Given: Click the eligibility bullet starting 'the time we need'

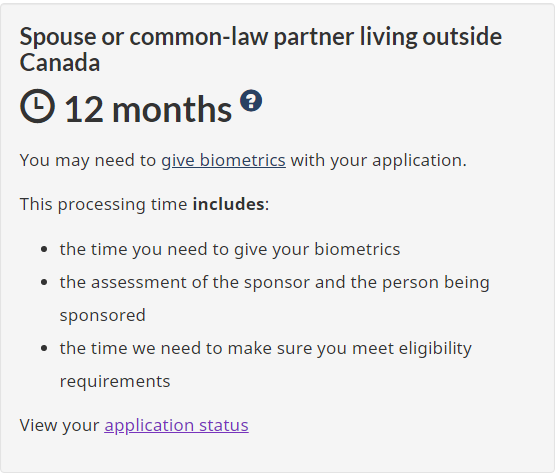Looking at the screenshot, I should [266, 365].
